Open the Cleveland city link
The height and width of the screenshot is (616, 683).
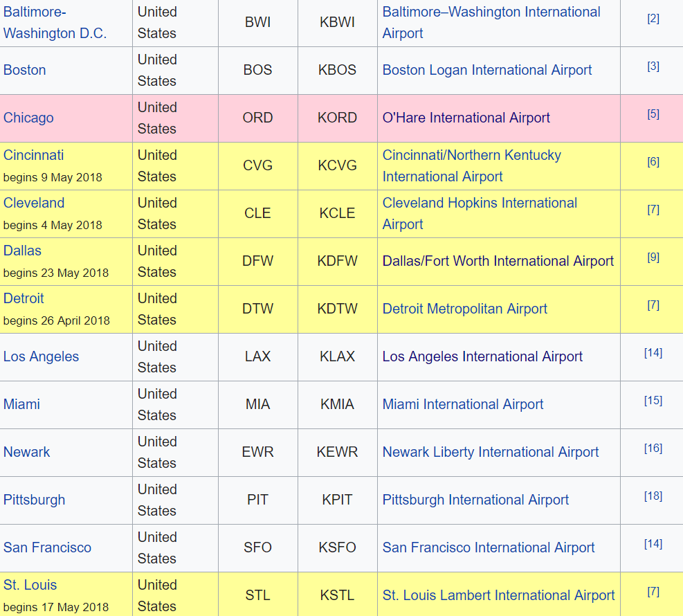tap(33, 203)
